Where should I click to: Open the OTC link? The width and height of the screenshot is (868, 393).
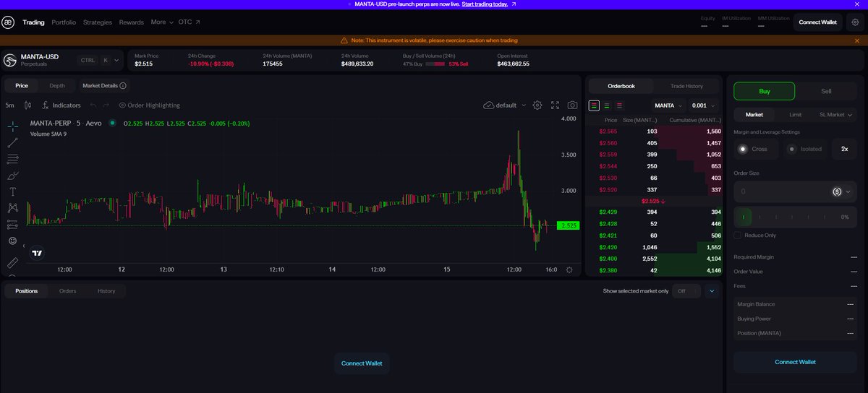(189, 22)
